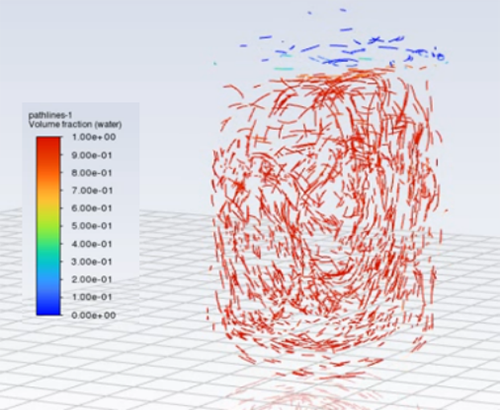500x410 pixels.
Task: Select the 9.00e-01 legend tick label
Action: click(x=92, y=155)
